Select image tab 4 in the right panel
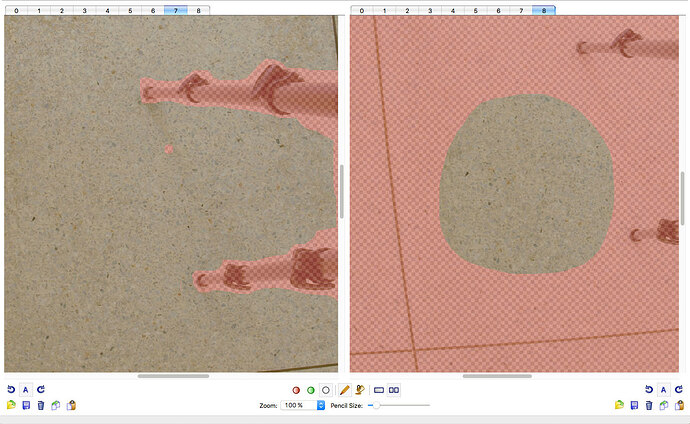Screen dimensions: 690x424 (x=453, y=11)
